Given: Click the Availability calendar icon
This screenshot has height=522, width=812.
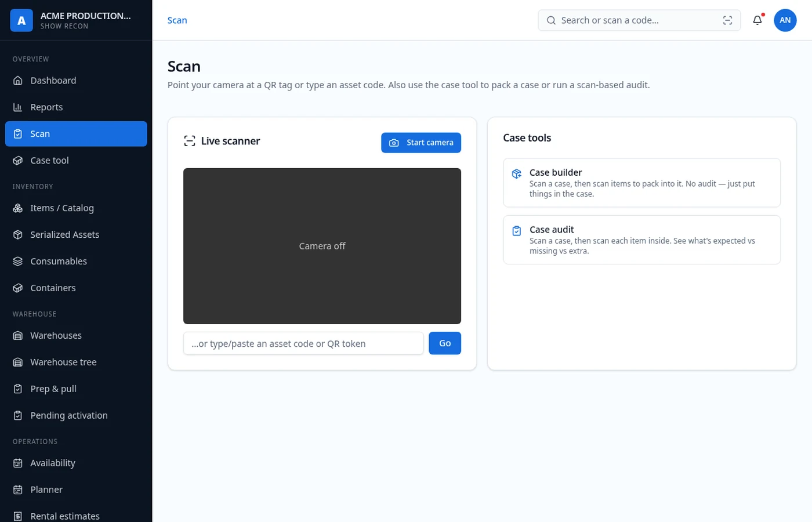Looking at the screenshot, I should [18, 463].
